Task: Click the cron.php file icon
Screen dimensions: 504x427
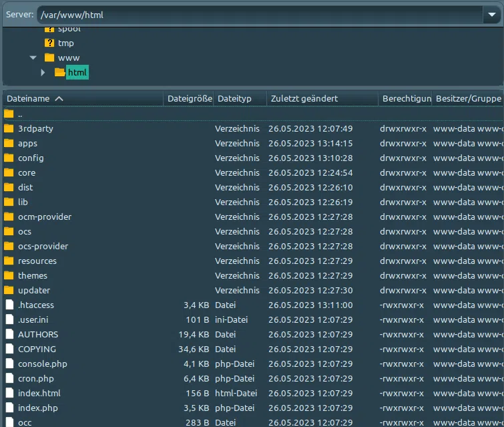Action: coord(9,378)
